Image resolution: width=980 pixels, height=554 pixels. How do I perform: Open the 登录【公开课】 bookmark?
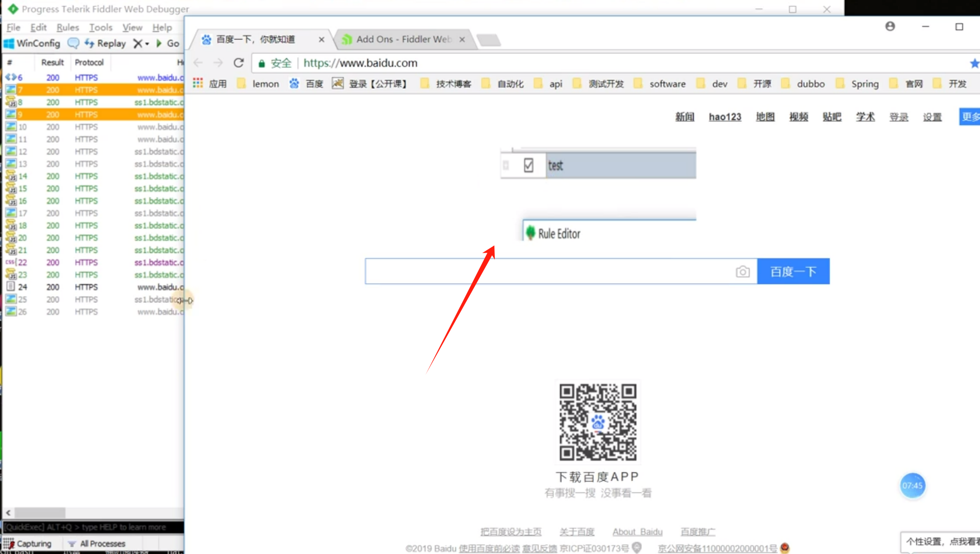369,84
